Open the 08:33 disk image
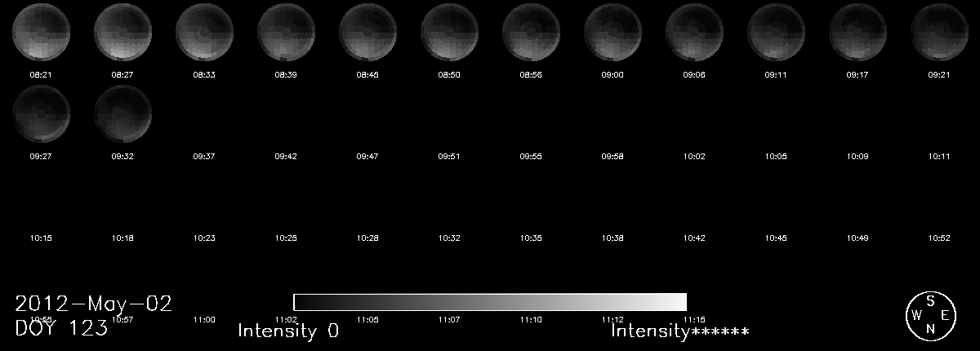 204,33
